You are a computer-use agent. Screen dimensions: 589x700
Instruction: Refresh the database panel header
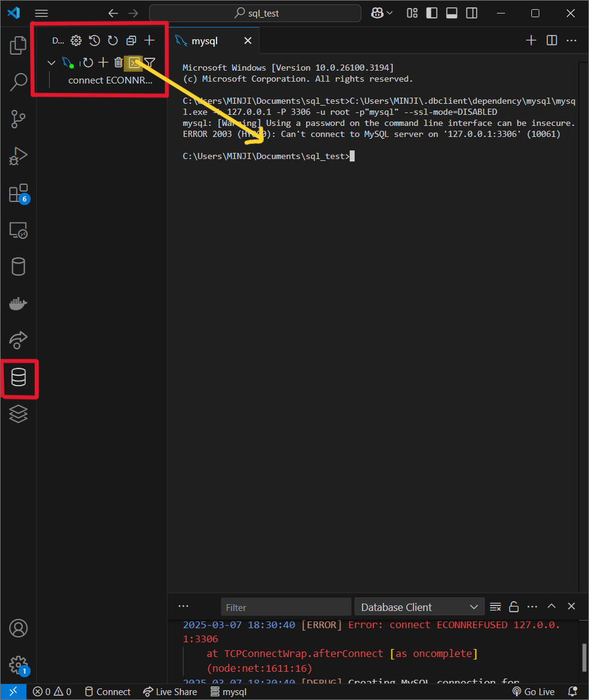coord(113,41)
